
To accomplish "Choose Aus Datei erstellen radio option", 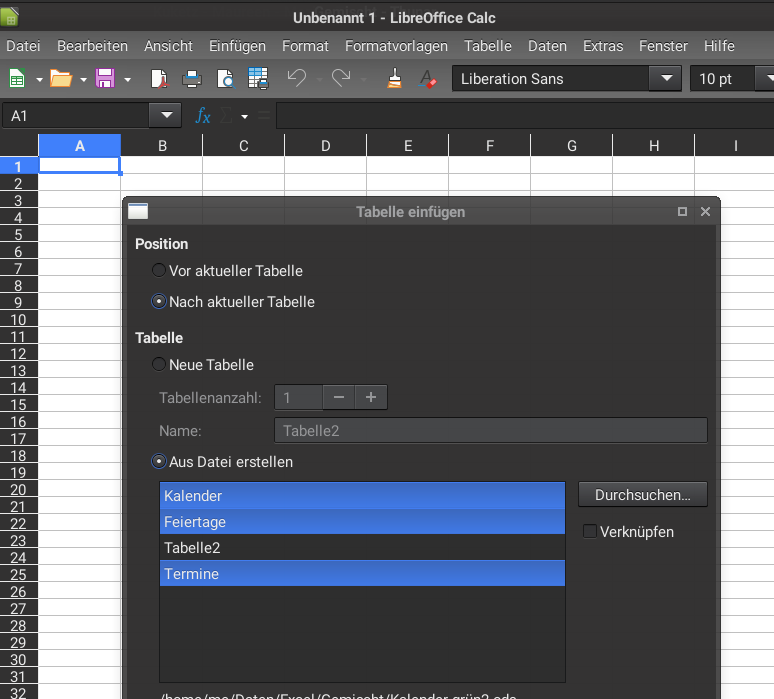I will 158,462.
